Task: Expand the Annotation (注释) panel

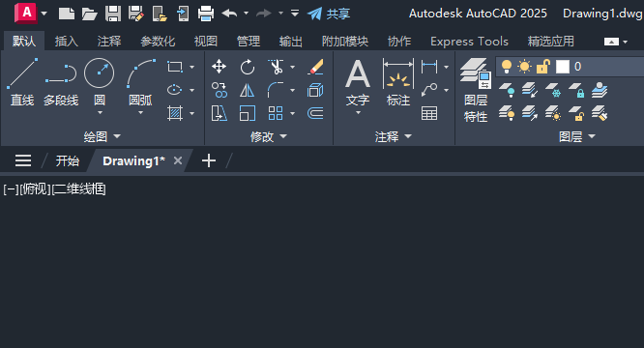Action: point(393,136)
